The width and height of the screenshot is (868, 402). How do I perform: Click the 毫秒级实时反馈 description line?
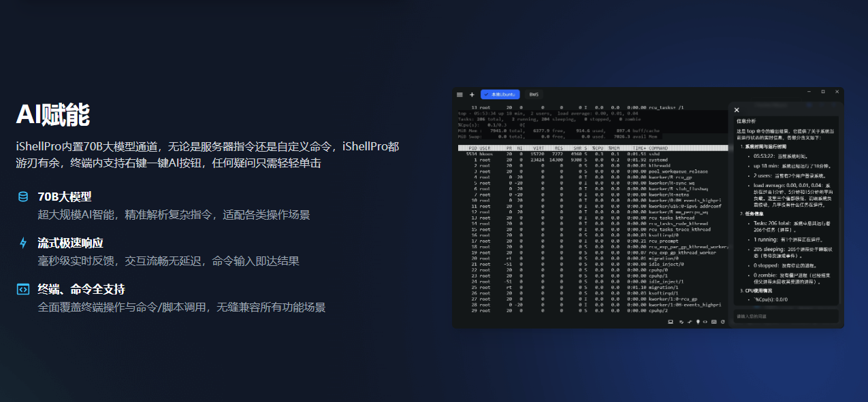tap(168, 261)
